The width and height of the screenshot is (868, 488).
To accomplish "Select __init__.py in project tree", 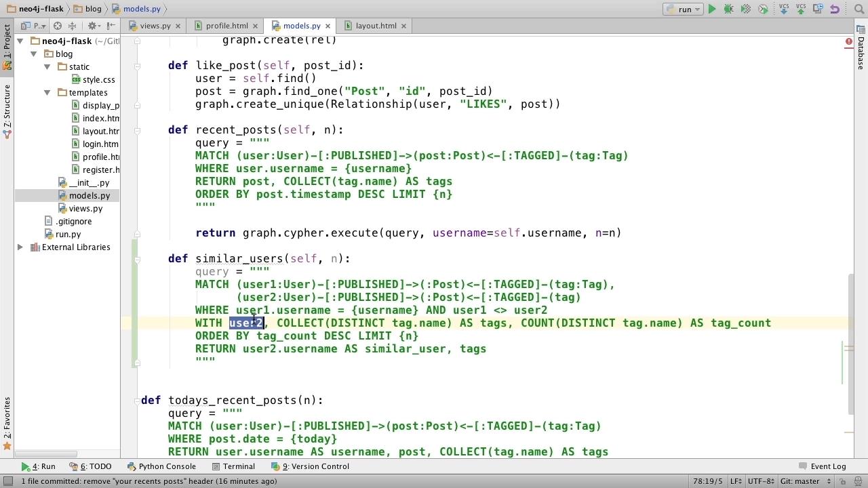I will pos(83,183).
